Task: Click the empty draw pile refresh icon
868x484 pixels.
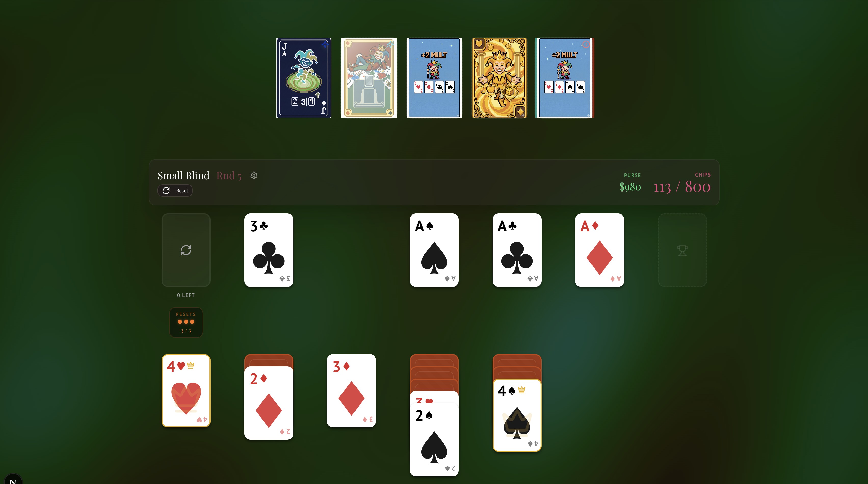Action: (x=186, y=250)
